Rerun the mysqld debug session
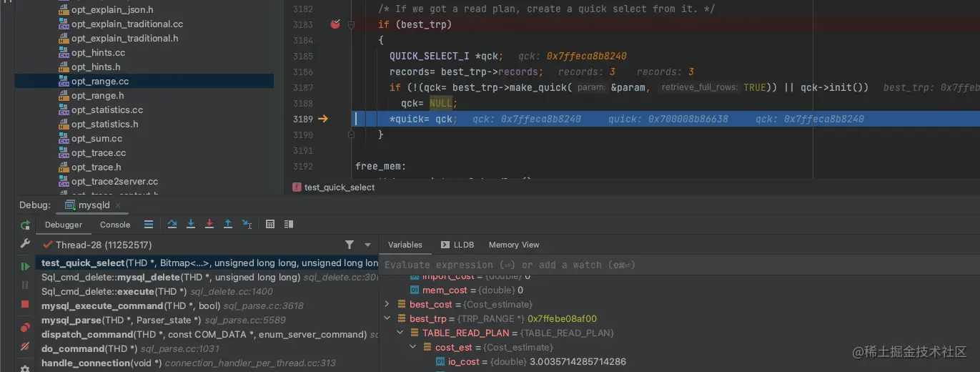This screenshot has width=980, height=372. [25, 225]
